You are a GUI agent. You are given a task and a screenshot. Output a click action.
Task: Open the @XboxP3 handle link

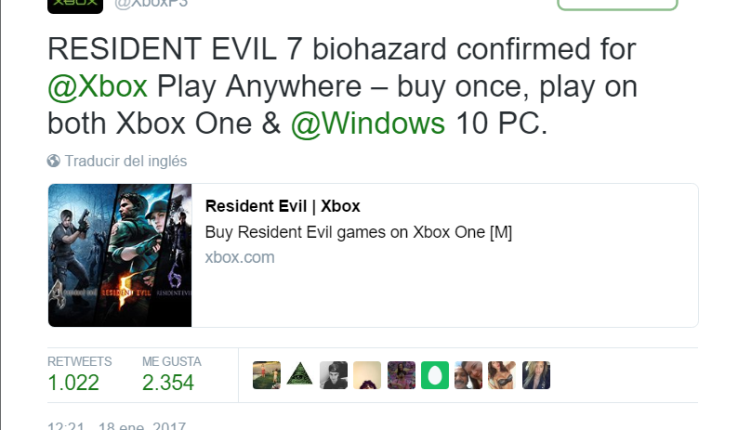tap(151, 4)
